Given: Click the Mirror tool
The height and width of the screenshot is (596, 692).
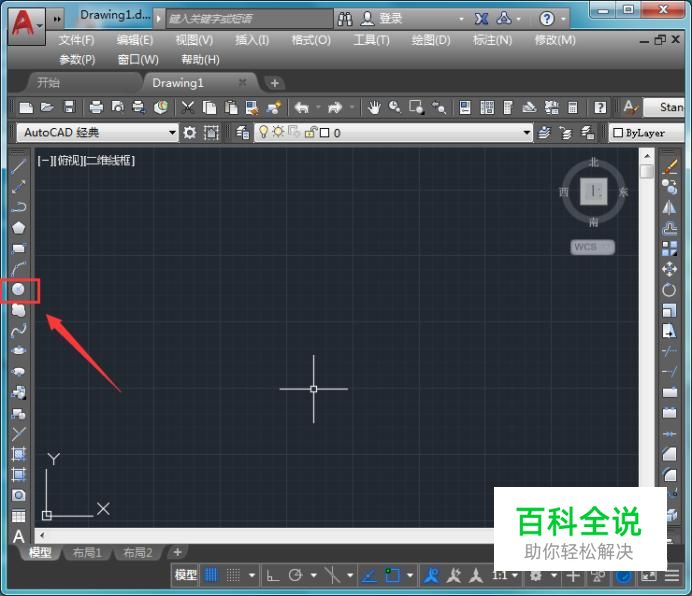Looking at the screenshot, I should pos(669,207).
